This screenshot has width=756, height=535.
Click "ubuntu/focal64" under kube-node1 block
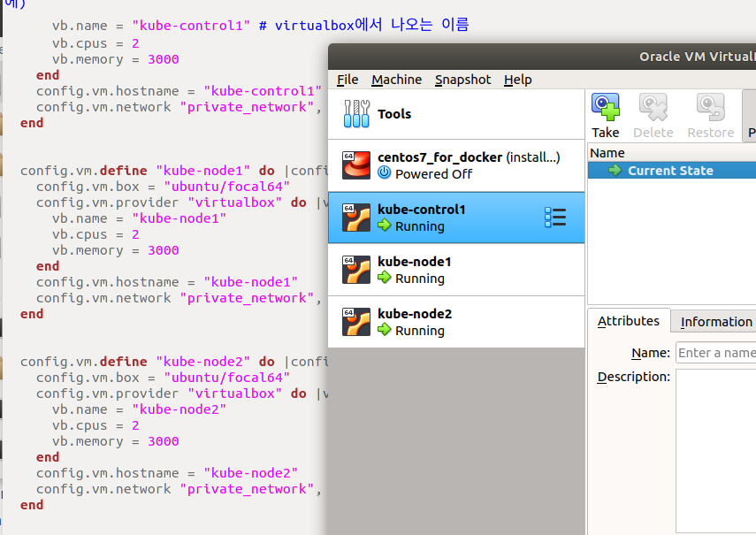click(226, 187)
